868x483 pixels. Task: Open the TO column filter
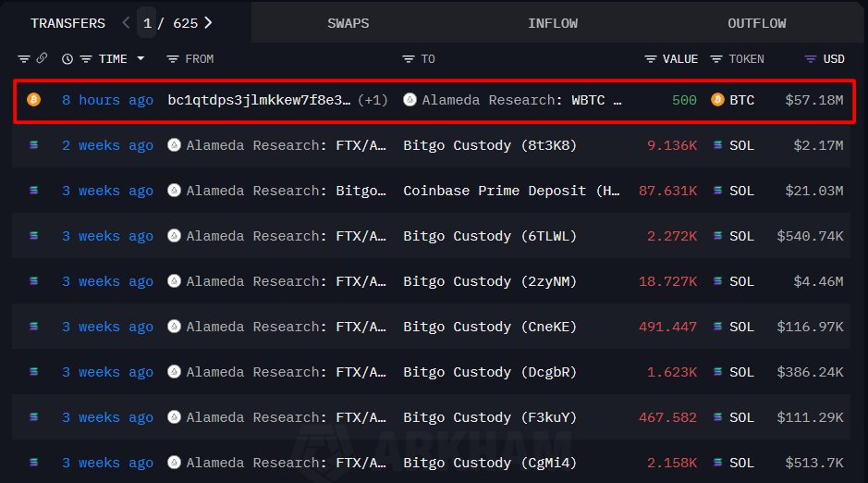point(408,58)
